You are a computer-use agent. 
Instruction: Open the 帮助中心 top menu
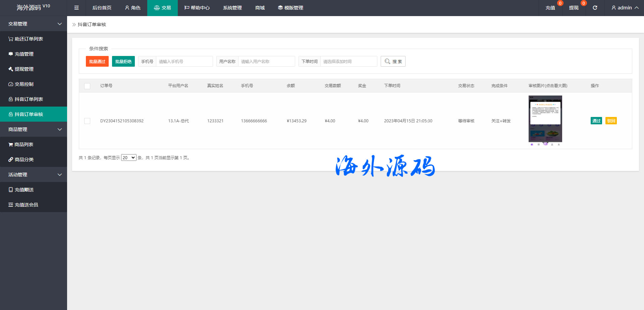(x=197, y=8)
